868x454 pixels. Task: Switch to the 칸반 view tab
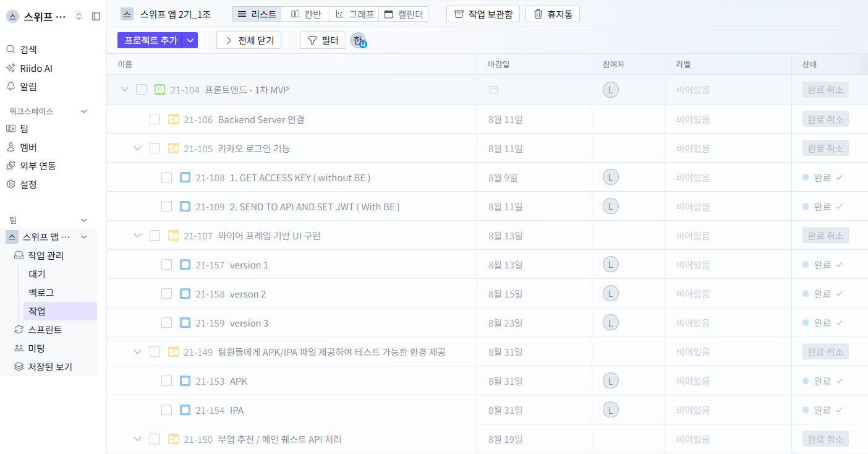[x=305, y=14]
